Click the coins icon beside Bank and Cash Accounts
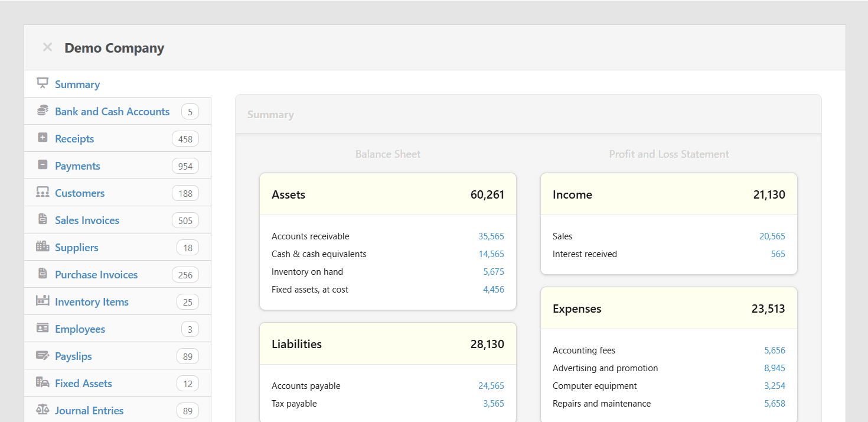The width and height of the screenshot is (868, 422). (42, 110)
